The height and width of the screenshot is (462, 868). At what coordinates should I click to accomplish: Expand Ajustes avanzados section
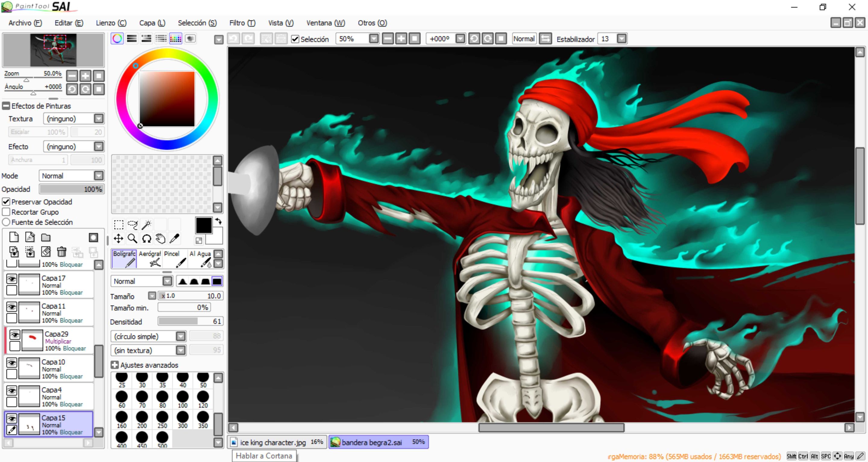tap(115, 365)
